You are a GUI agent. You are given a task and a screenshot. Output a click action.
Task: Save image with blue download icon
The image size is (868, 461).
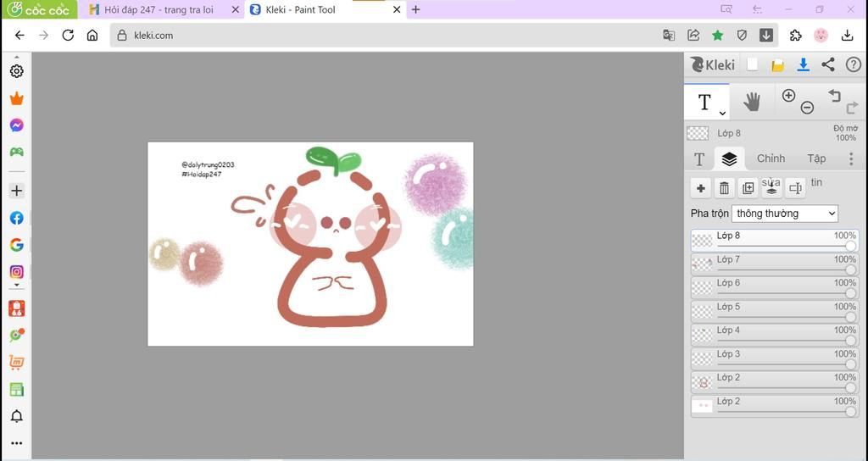(x=804, y=64)
